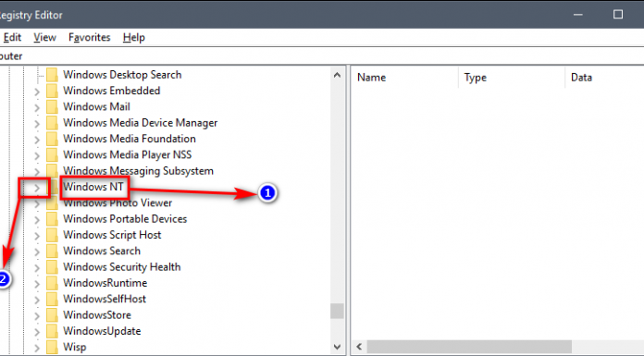
Task: Click the Windows Embedded folder icon
Action: (x=52, y=92)
